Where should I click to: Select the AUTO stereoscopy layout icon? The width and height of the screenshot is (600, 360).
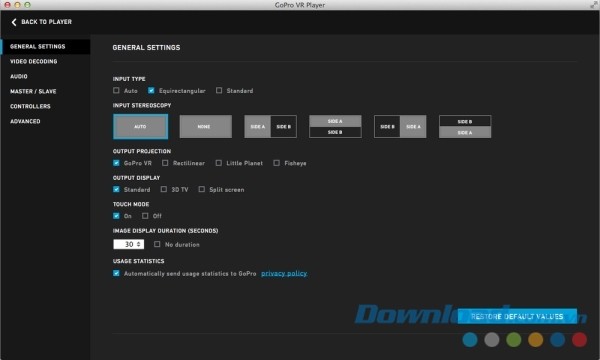(140, 127)
